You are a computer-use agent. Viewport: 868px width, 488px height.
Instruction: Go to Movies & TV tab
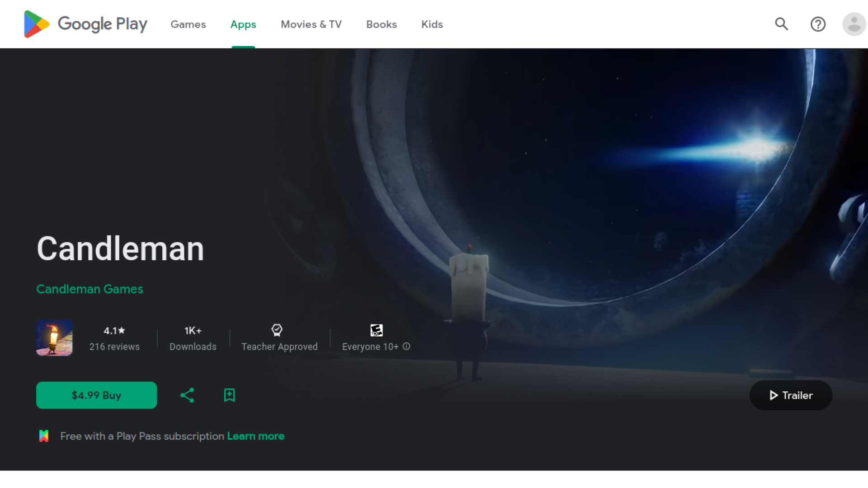(x=311, y=24)
